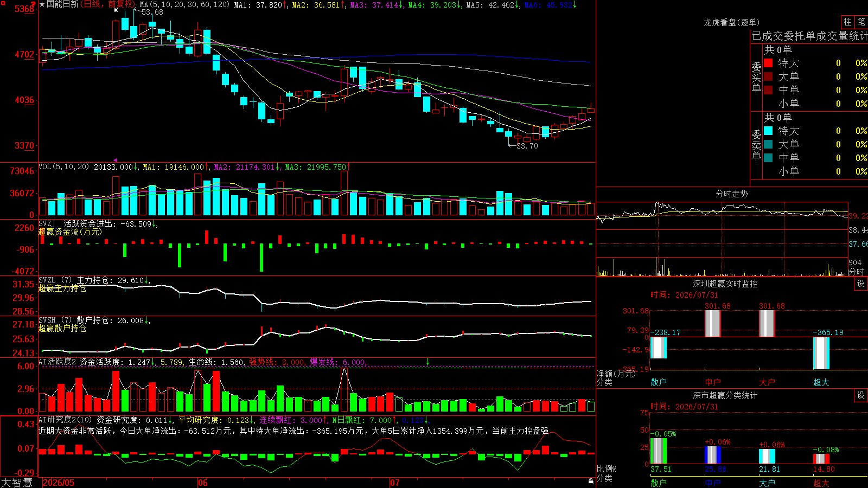Click the cyan 特大 swatch under 委卖单

coord(768,131)
